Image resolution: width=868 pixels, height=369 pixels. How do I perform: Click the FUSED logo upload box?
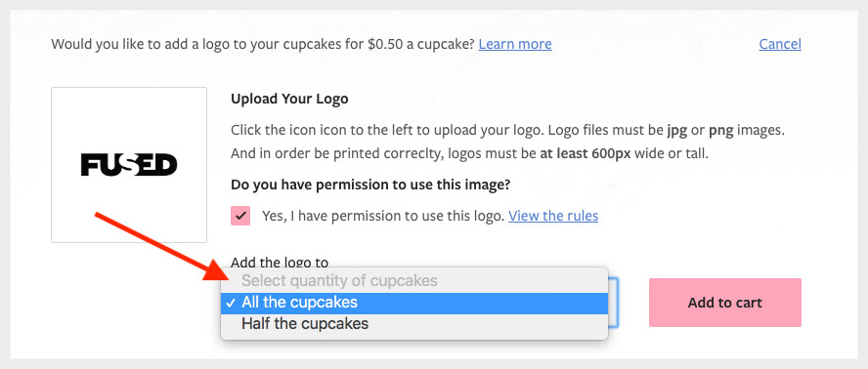pos(129,165)
